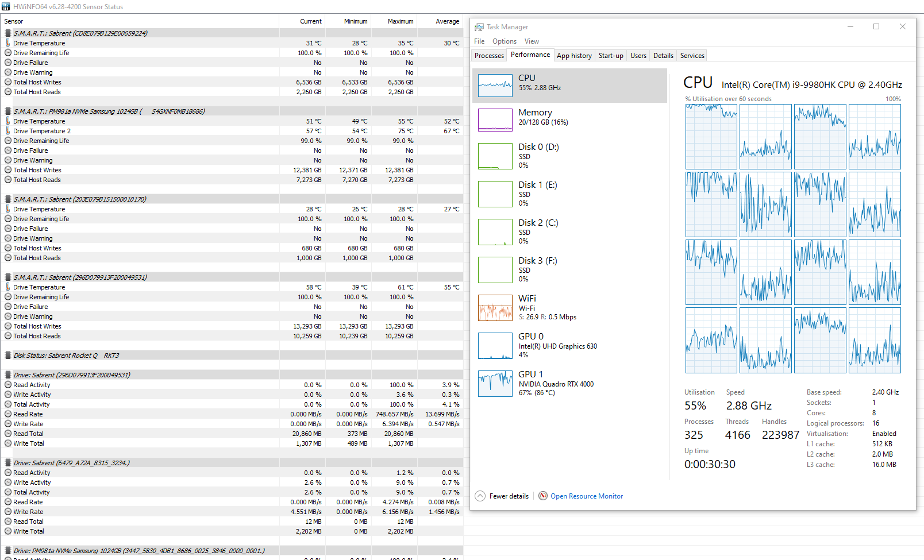Image resolution: width=924 pixels, height=560 pixels.
Task: Click the Drive: PM981a NVMe Samsung 1024GB group icon
Action: (8, 551)
